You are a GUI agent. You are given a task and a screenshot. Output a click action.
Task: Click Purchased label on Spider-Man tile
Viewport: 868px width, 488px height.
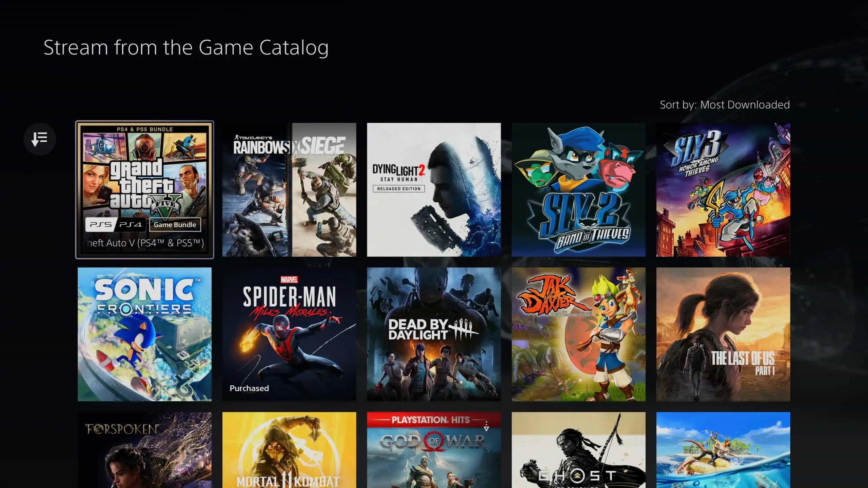coord(249,388)
